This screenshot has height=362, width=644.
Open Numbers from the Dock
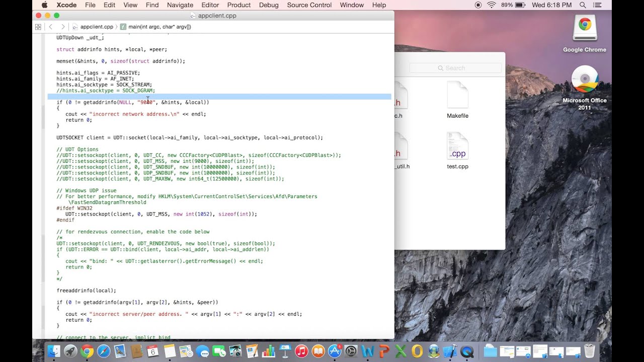(x=269, y=351)
